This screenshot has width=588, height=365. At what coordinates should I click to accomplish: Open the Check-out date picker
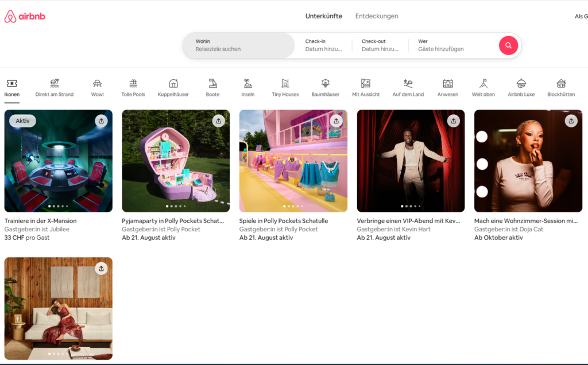click(x=380, y=45)
